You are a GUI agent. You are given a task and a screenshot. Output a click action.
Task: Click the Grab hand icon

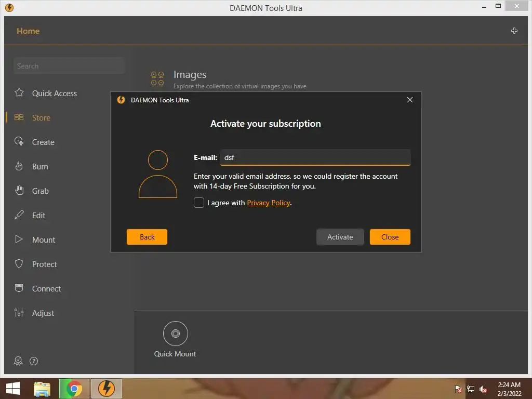[19, 190]
